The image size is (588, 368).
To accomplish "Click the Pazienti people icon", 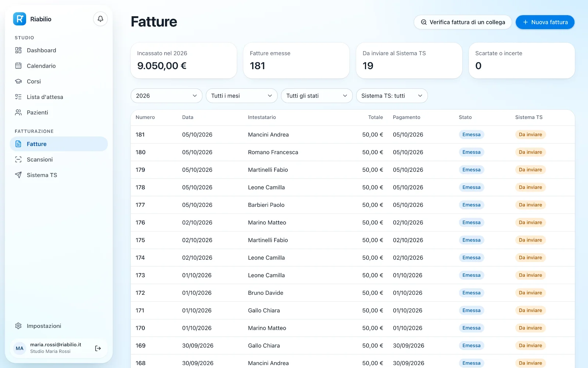I will [18, 113].
